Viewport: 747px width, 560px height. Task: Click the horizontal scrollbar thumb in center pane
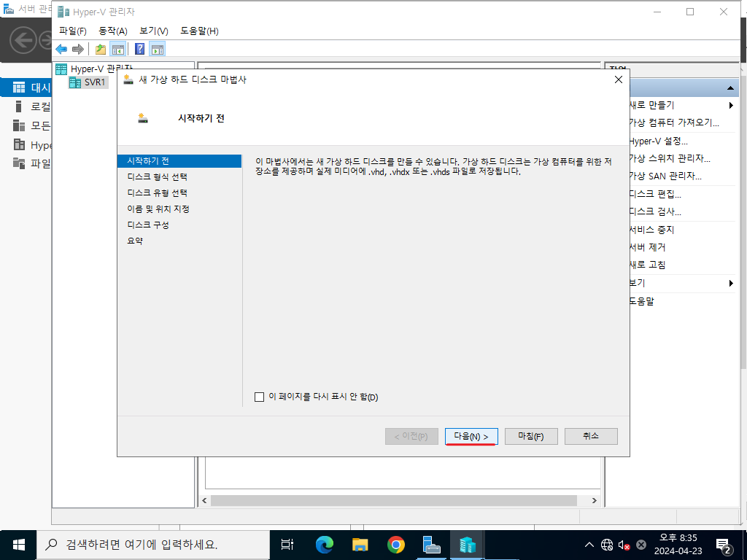click(x=393, y=500)
